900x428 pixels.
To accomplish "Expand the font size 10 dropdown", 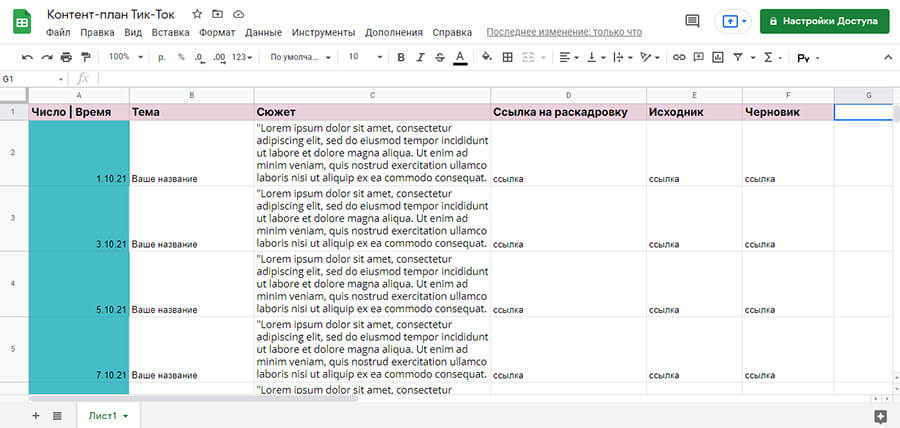I will [365, 57].
